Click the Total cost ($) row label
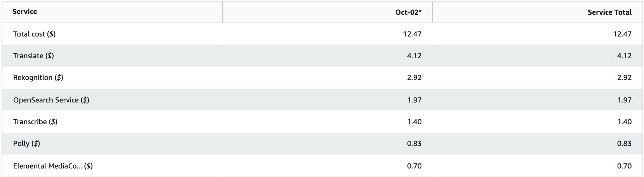 pos(34,34)
